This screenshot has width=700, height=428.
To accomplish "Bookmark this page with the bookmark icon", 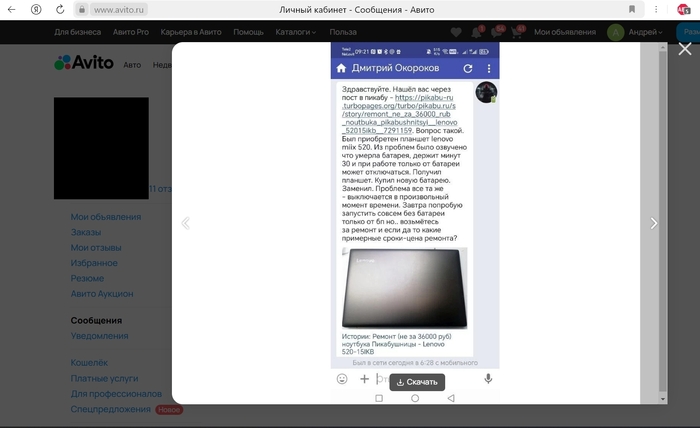I will pyautogui.click(x=632, y=9).
